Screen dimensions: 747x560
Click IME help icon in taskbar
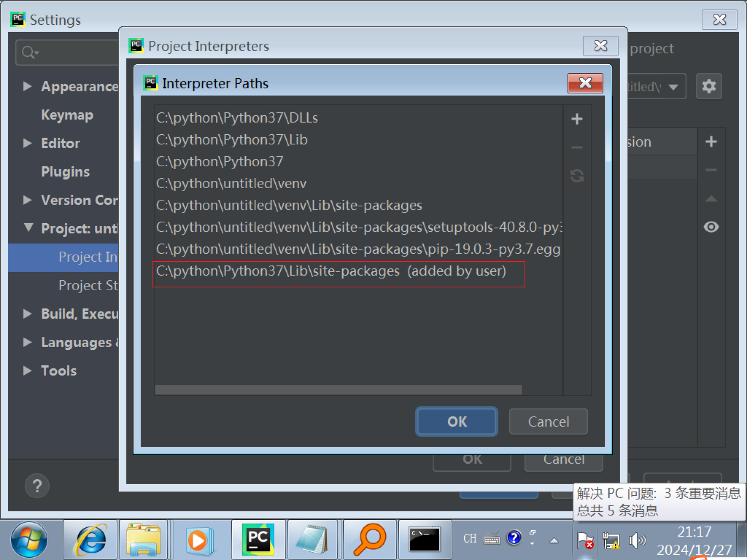pos(514,538)
